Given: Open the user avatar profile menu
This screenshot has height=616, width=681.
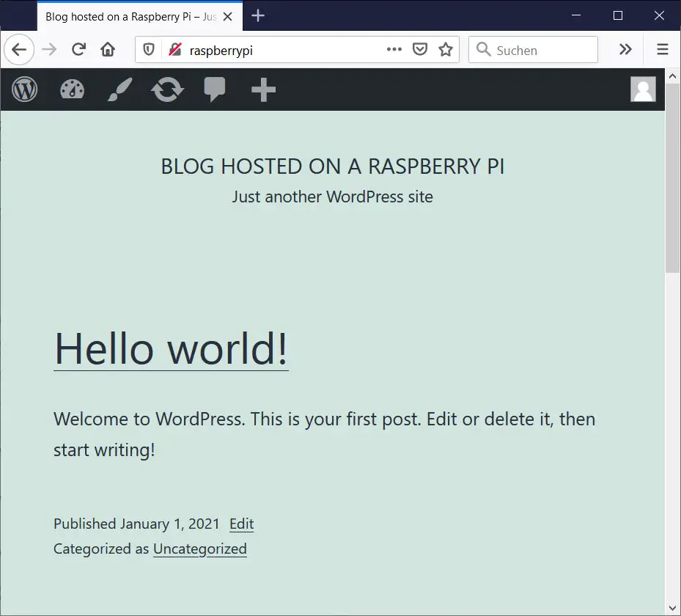Looking at the screenshot, I should [x=643, y=89].
